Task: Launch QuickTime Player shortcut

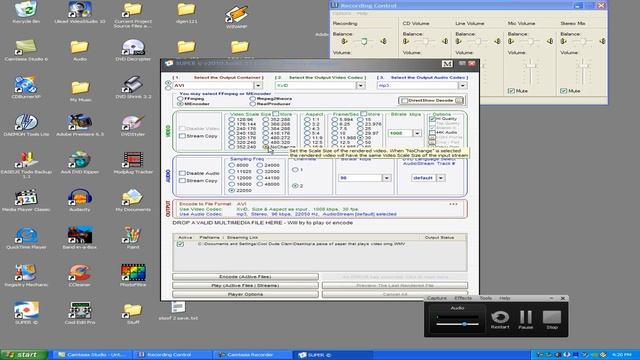Action: click(x=26, y=238)
